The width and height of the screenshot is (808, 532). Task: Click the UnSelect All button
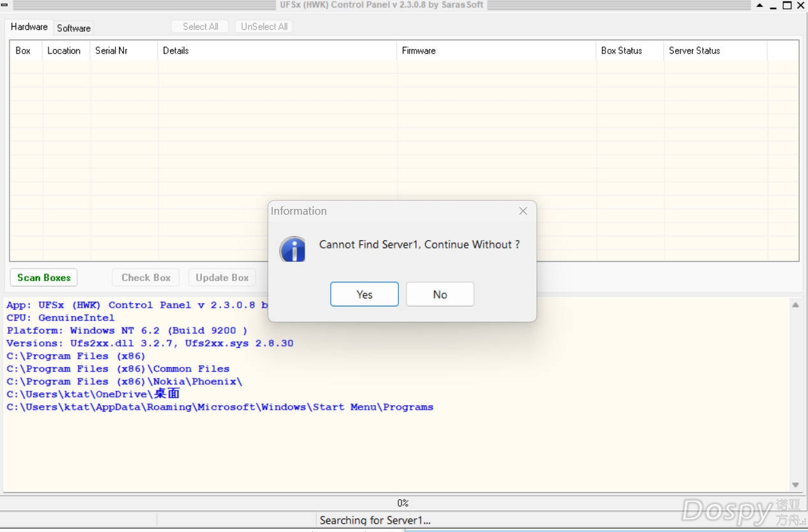point(264,27)
